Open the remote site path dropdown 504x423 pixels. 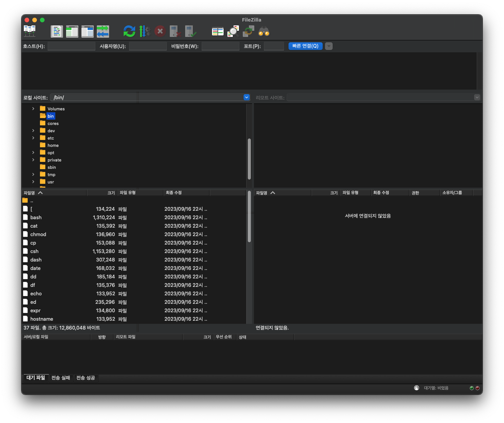click(x=477, y=97)
